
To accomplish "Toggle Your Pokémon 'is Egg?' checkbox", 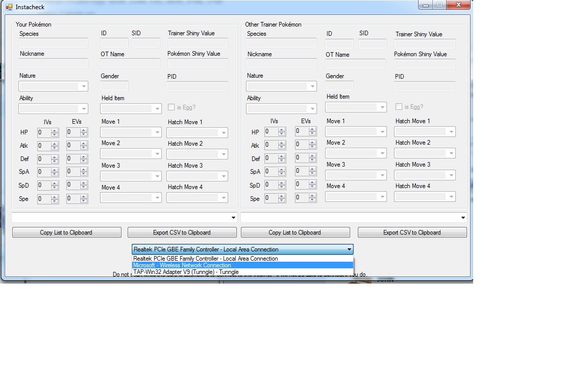I will click(171, 107).
